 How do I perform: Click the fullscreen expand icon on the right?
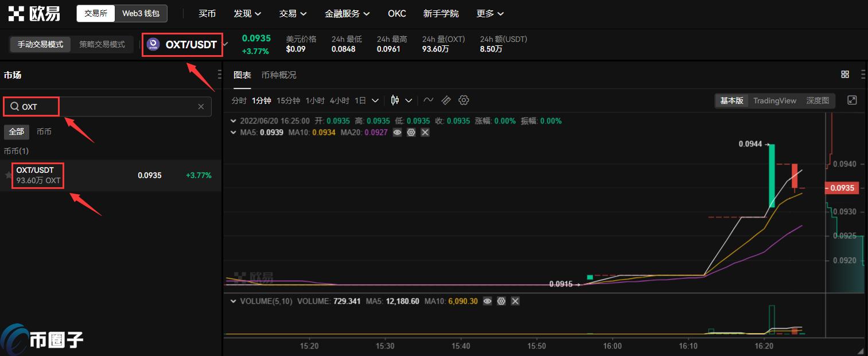point(852,100)
